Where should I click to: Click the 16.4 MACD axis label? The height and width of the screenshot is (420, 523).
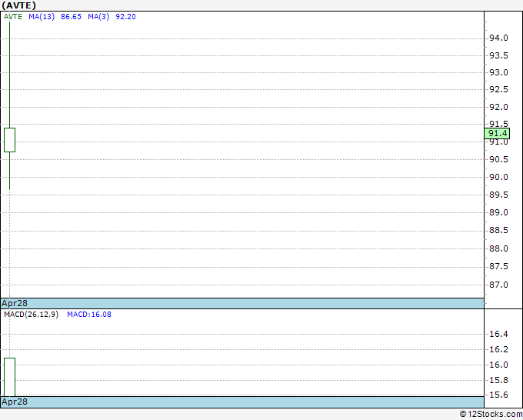click(498, 334)
